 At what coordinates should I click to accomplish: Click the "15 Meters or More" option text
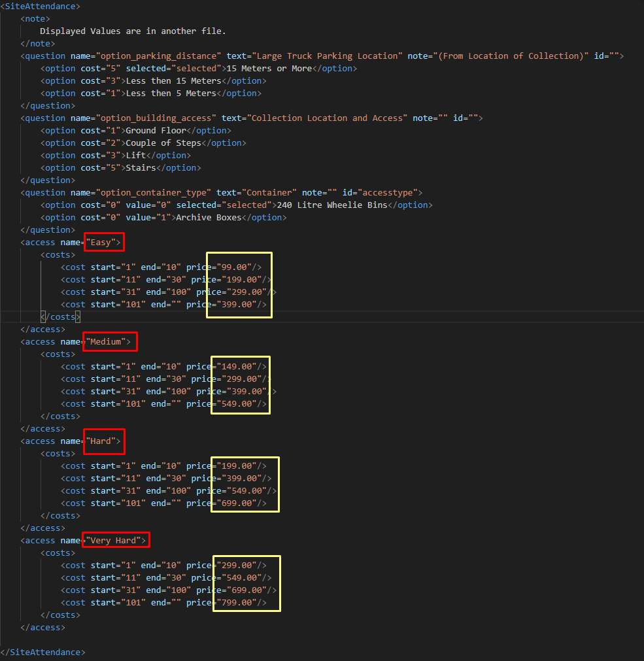[269, 68]
